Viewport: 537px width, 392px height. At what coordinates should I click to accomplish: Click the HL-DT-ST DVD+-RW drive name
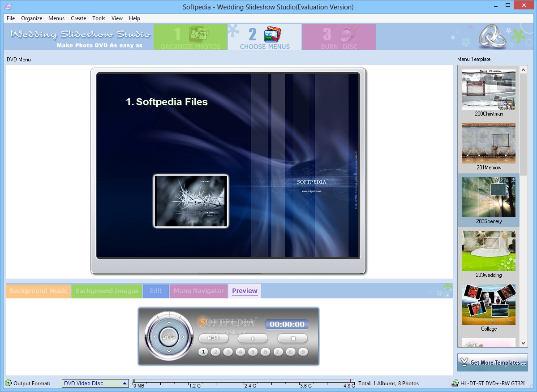click(493, 383)
